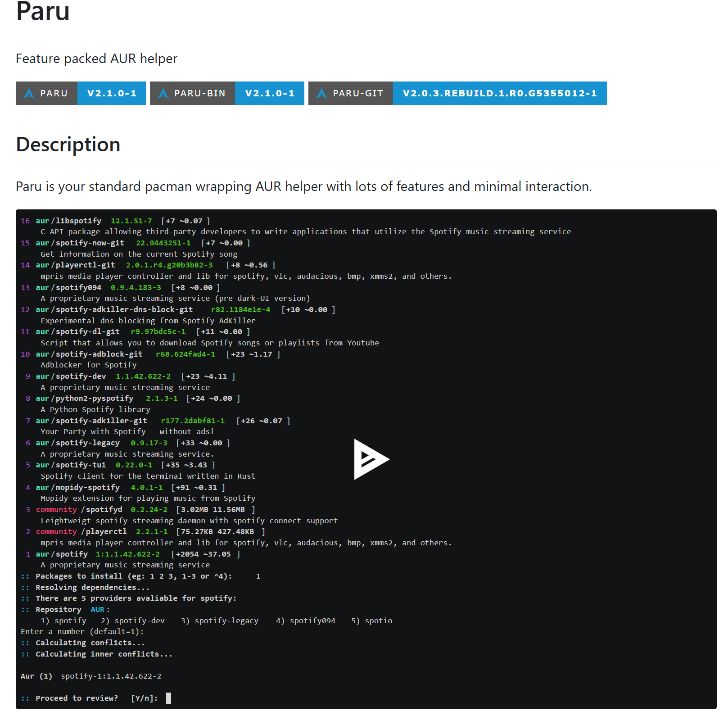Click 'There are 5 providers' line
Viewport: 728px width, 716px height.
coord(129,598)
